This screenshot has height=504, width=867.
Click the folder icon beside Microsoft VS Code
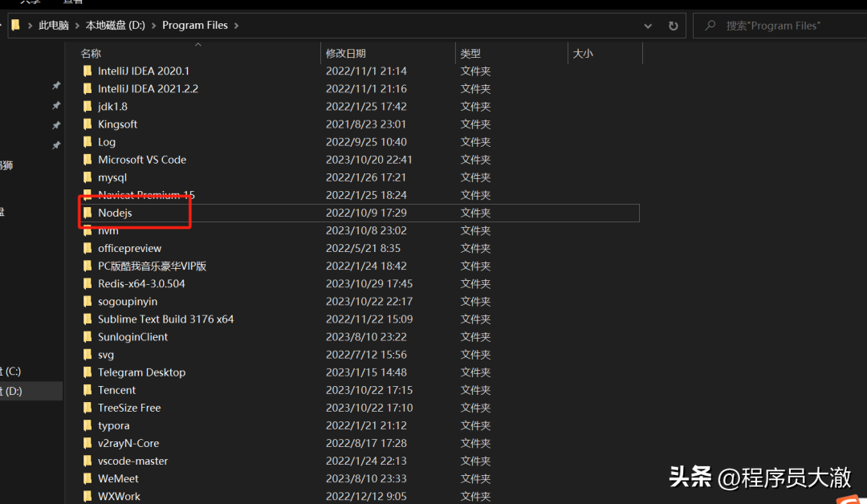88,159
